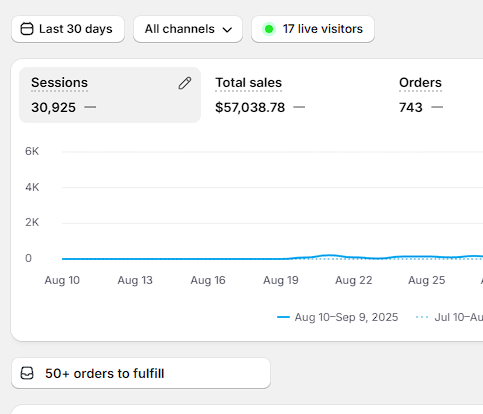The height and width of the screenshot is (414, 483).
Task: Toggle the Aug 10–Sep 9, 2025 legend series
Action: pyautogui.click(x=338, y=317)
